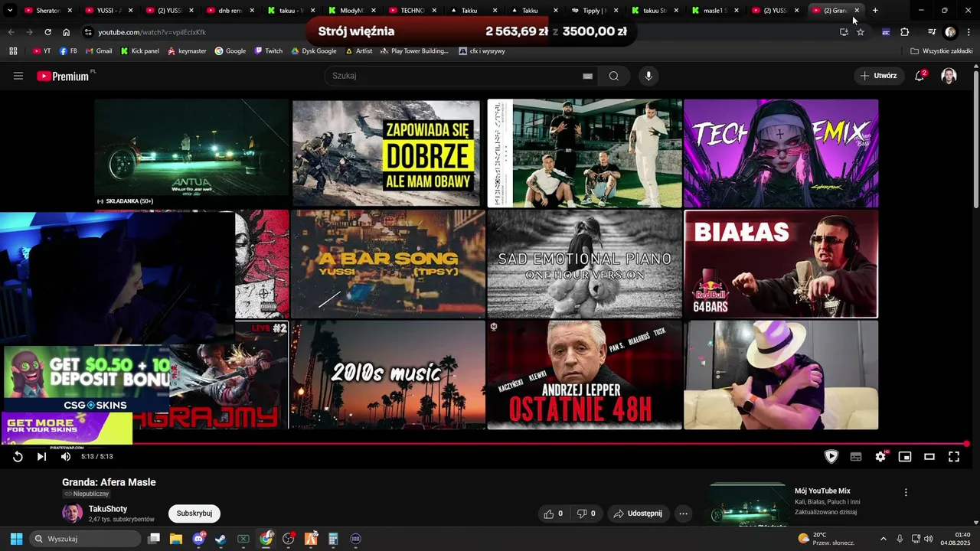Open a new browser tab

[x=875, y=10]
